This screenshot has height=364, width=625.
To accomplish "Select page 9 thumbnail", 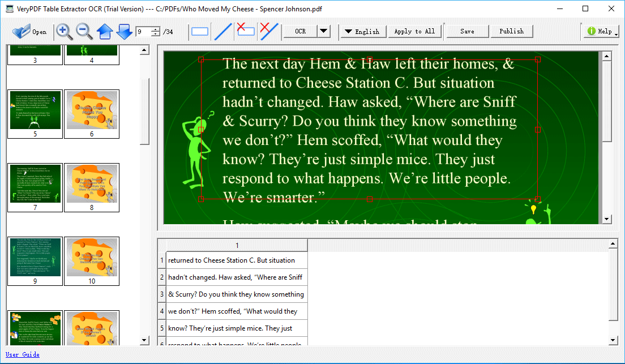I will pyautogui.click(x=35, y=261).
